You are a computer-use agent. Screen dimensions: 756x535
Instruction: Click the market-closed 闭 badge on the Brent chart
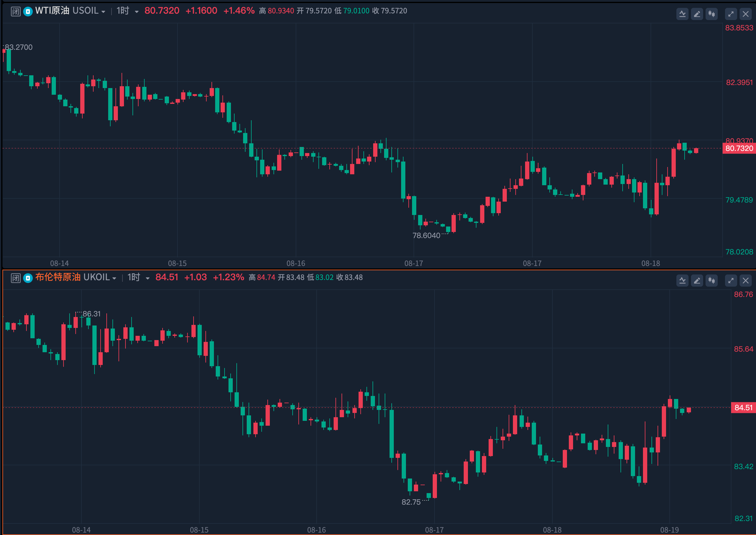15,278
